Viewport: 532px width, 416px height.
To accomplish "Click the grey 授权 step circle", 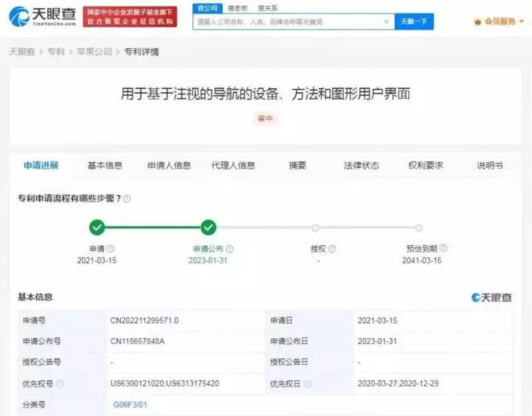I will pos(315,228).
